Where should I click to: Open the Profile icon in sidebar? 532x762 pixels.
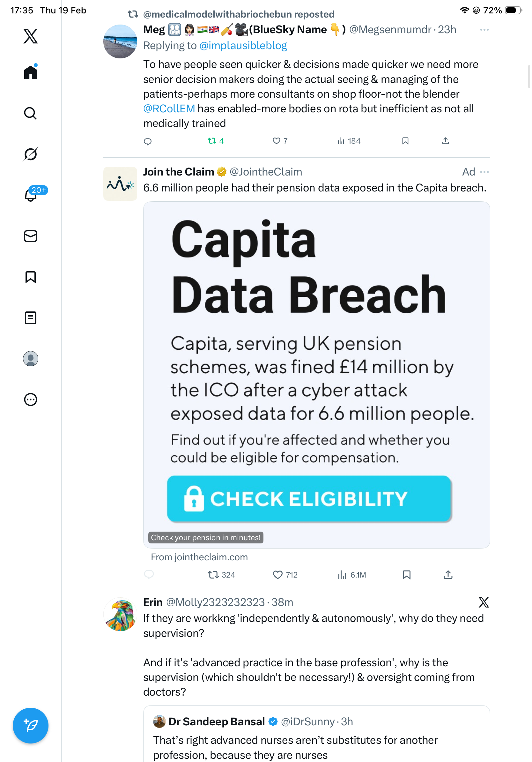point(31,358)
